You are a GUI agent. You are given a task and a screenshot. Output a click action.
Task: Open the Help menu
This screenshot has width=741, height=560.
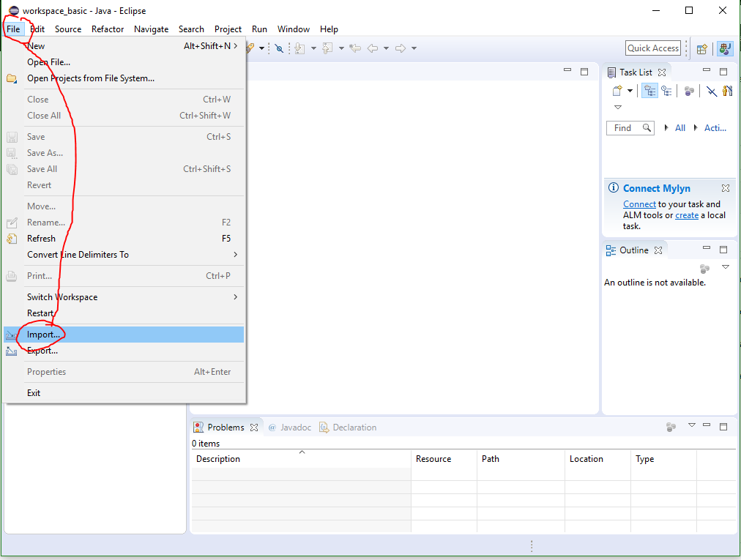click(329, 29)
